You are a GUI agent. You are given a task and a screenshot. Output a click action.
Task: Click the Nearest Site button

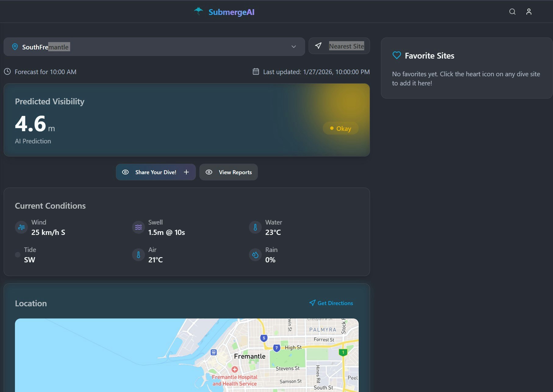[x=339, y=46]
